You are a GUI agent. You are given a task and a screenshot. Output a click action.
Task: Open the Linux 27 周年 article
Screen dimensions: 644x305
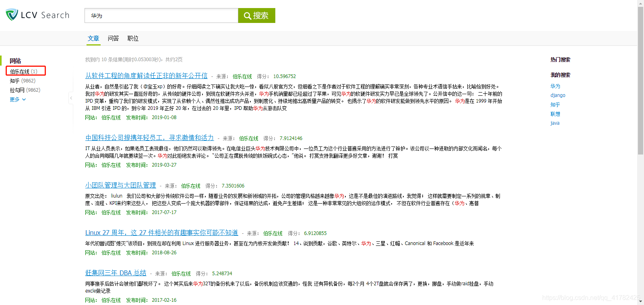pos(161,233)
